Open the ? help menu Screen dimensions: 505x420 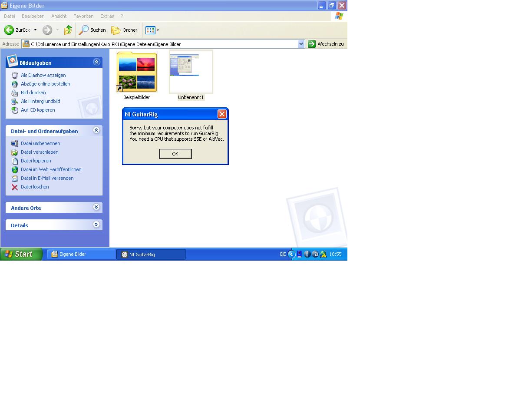122,16
